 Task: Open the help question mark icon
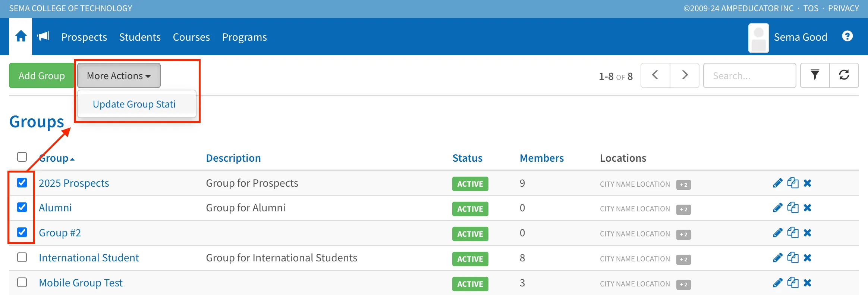point(847,36)
